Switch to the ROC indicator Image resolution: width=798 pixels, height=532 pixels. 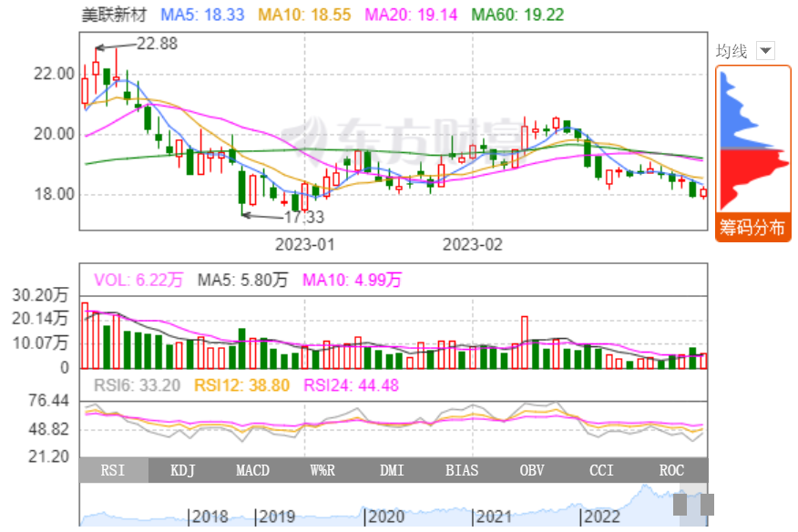[671, 470]
